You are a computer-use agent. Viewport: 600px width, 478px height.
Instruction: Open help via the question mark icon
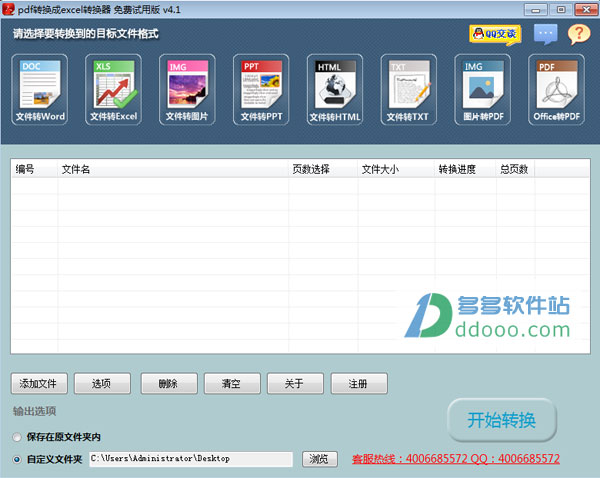579,34
